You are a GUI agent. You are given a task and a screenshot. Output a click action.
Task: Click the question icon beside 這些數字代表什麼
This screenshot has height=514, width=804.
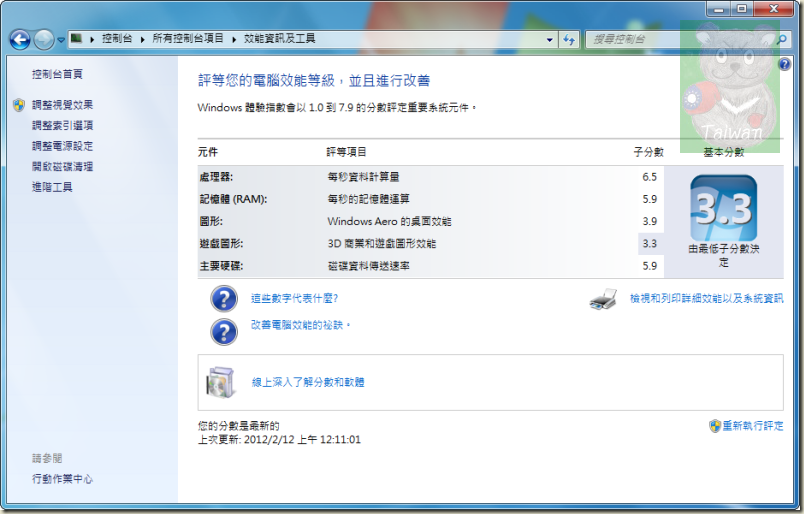[x=224, y=299]
